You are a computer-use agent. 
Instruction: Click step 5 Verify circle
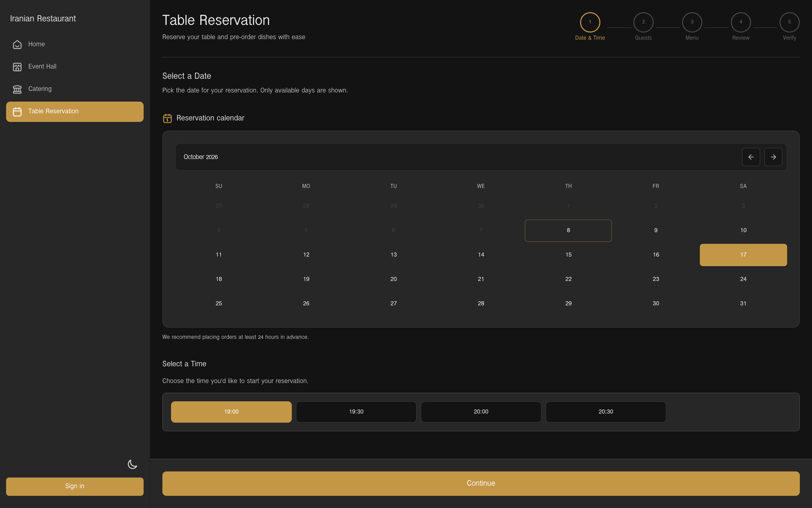coord(789,22)
